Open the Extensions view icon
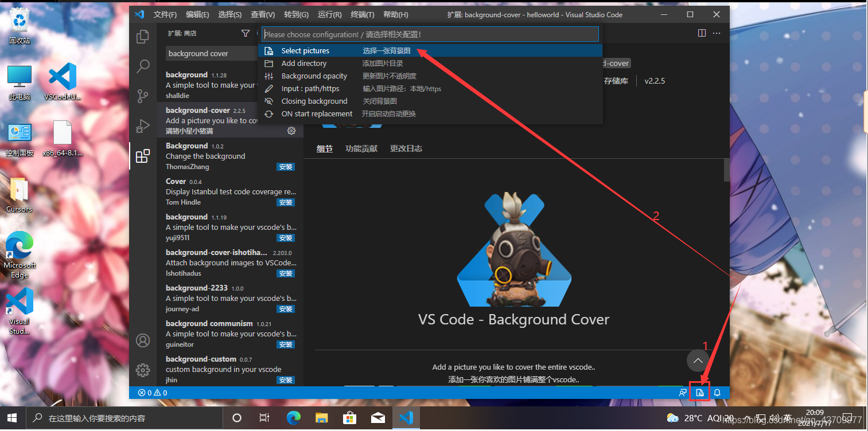The height and width of the screenshot is (431, 868). [143, 156]
